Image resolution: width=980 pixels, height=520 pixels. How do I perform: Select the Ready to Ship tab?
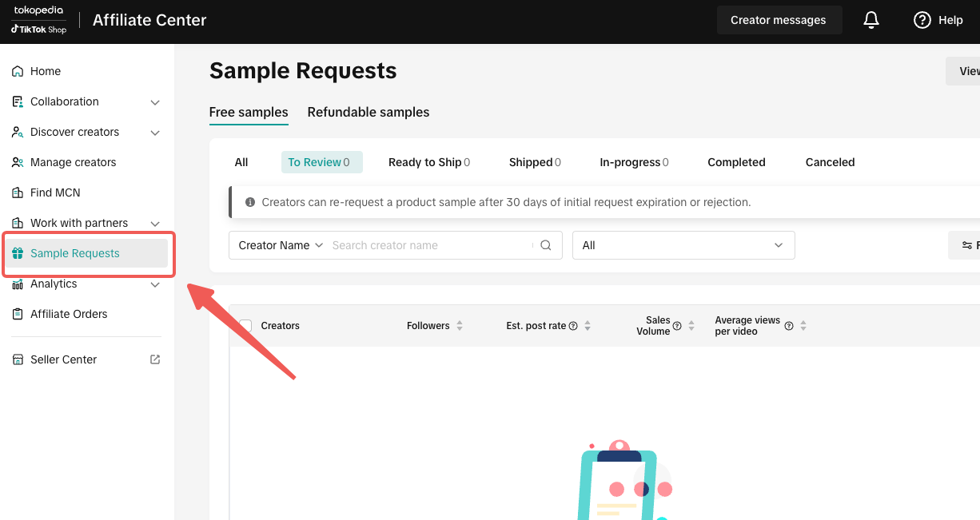coord(424,162)
